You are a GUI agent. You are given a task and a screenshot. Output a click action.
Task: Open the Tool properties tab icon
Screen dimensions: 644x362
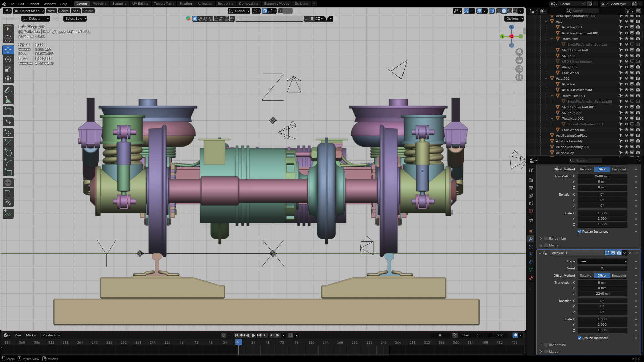click(531, 170)
